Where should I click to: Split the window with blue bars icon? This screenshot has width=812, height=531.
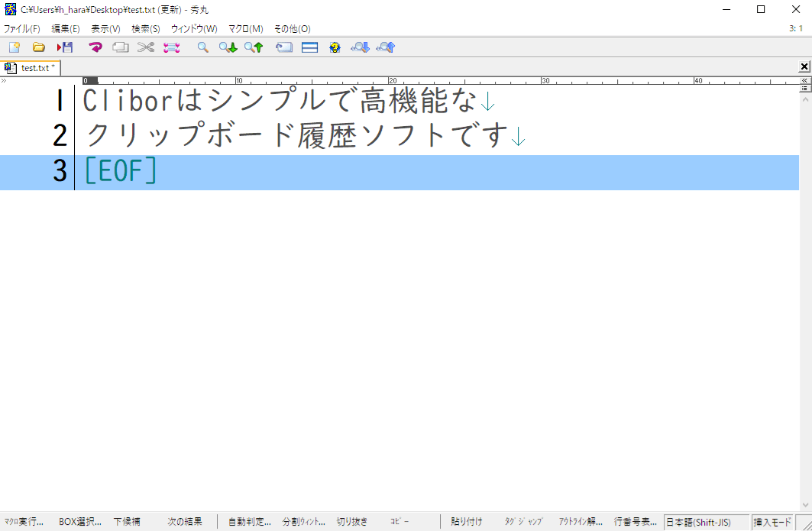tap(309, 47)
